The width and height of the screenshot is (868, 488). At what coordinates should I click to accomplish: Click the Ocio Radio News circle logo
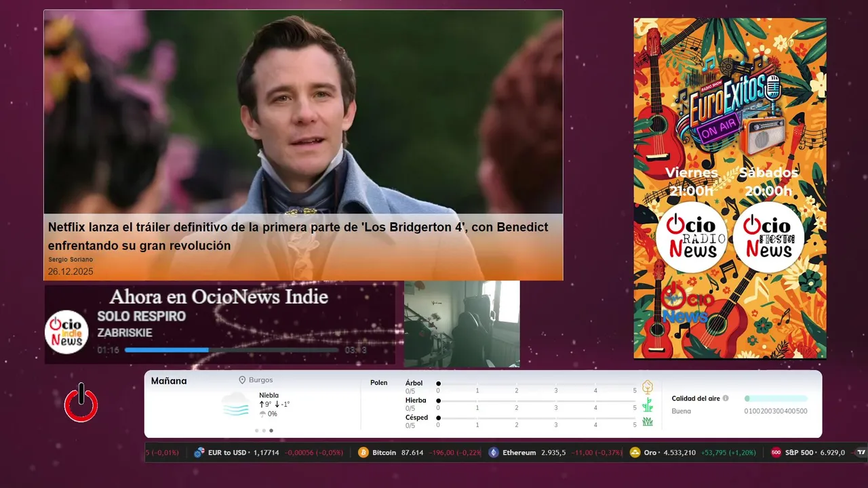point(691,237)
